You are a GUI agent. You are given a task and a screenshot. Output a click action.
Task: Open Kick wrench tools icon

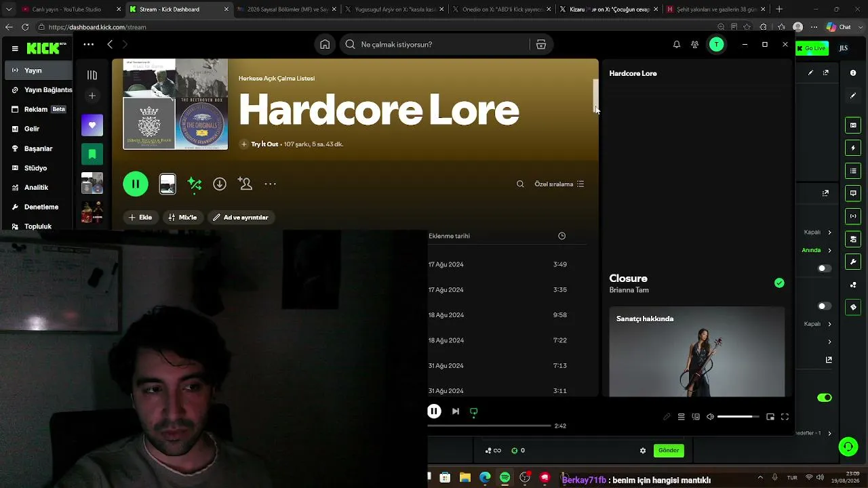(x=853, y=262)
